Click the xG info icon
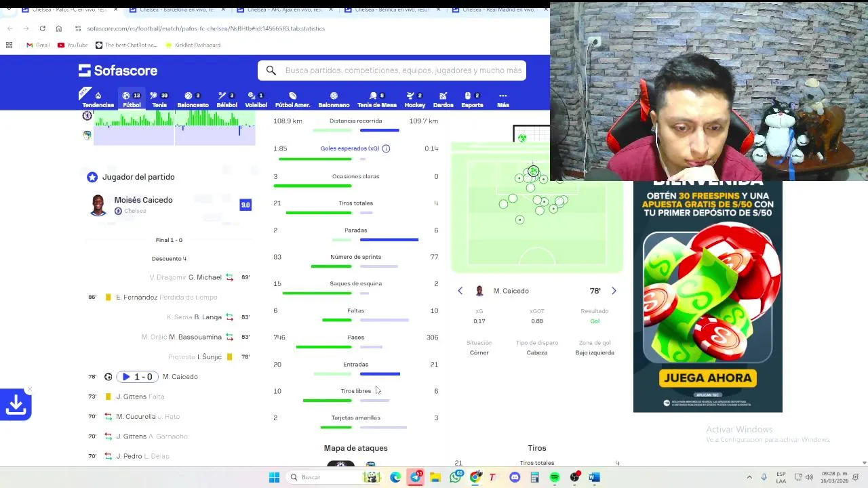This screenshot has width=868, height=488. pyautogui.click(x=386, y=148)
